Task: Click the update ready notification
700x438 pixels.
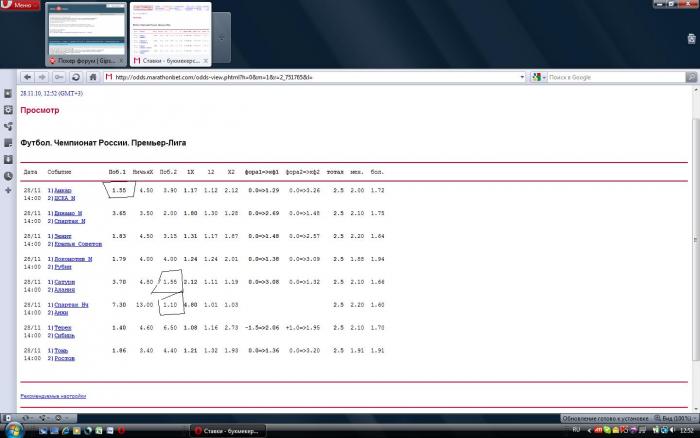Action: [x=605, y=418]
